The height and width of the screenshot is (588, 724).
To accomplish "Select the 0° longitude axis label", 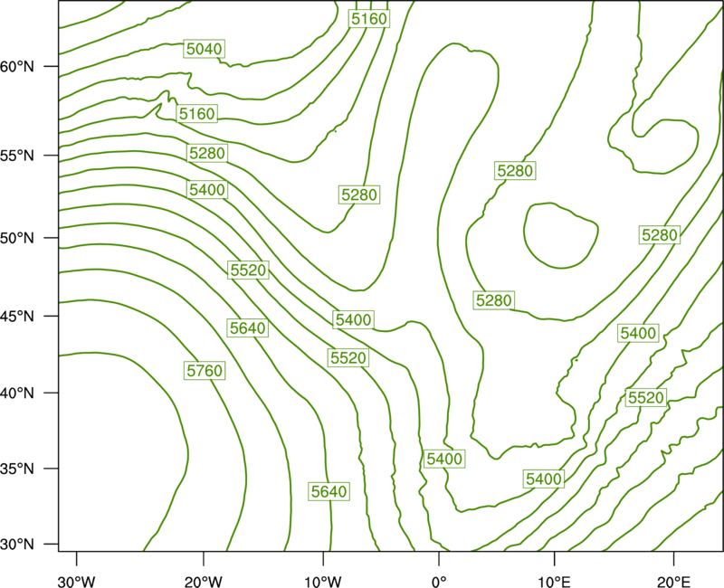I will click(x=439, y=582).
